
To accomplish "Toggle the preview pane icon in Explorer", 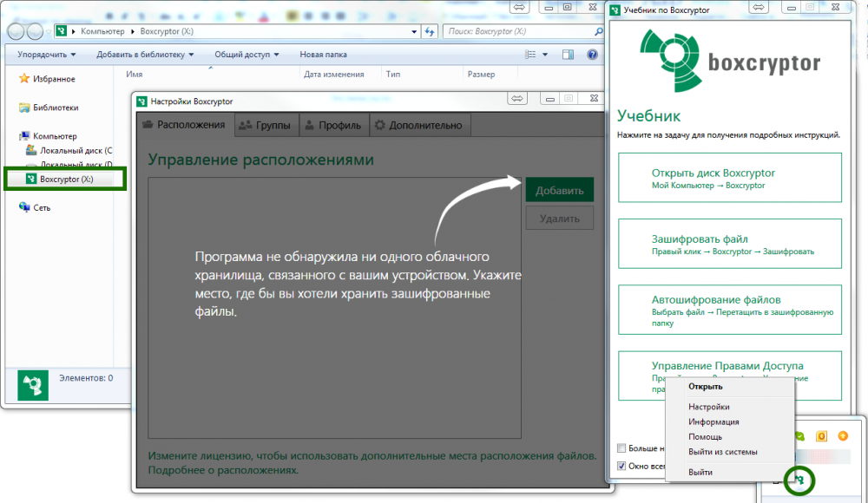I will [568, 55].
